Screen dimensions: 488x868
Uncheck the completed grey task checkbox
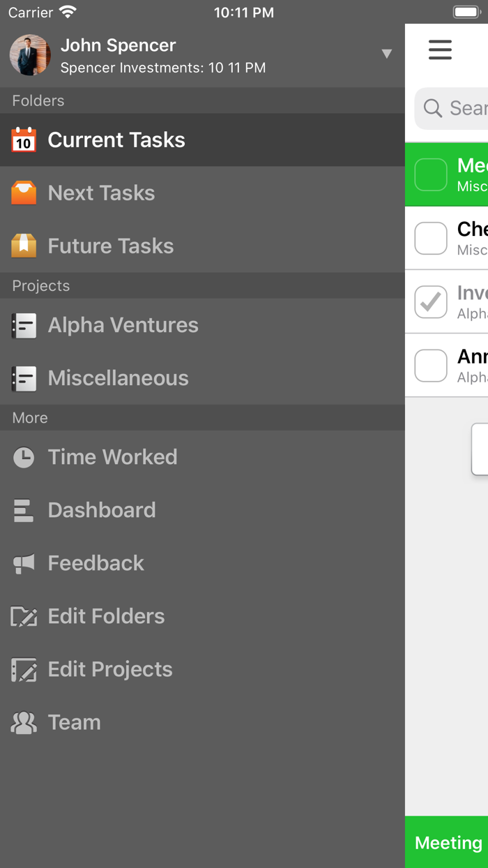tap(431, 302)
